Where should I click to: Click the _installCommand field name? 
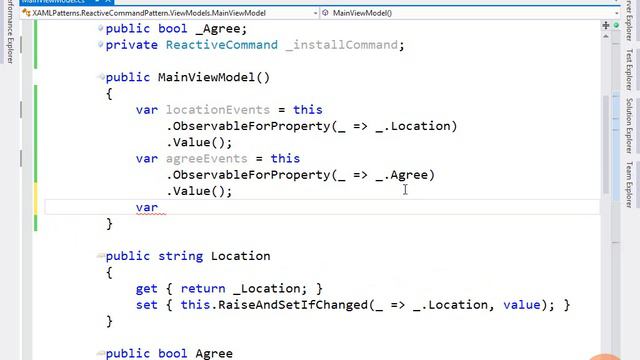pos(342,45)
